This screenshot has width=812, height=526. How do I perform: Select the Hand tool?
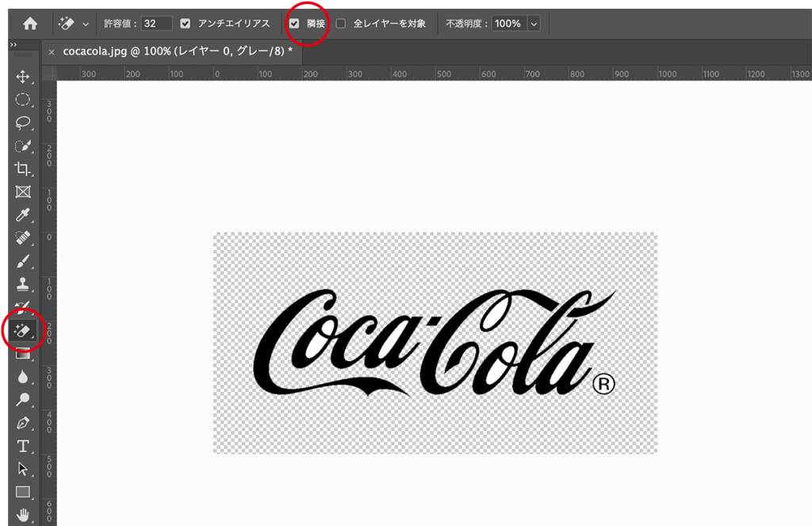23,515
